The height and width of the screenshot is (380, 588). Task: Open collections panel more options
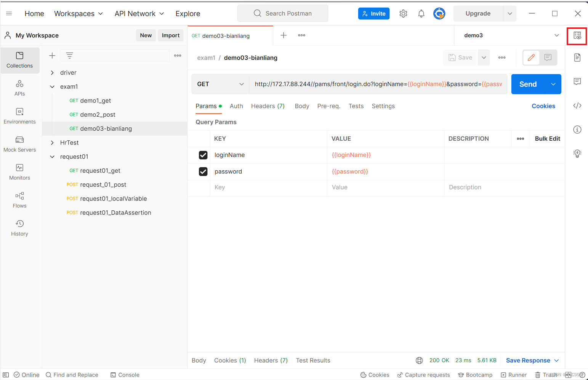(178, 56)
